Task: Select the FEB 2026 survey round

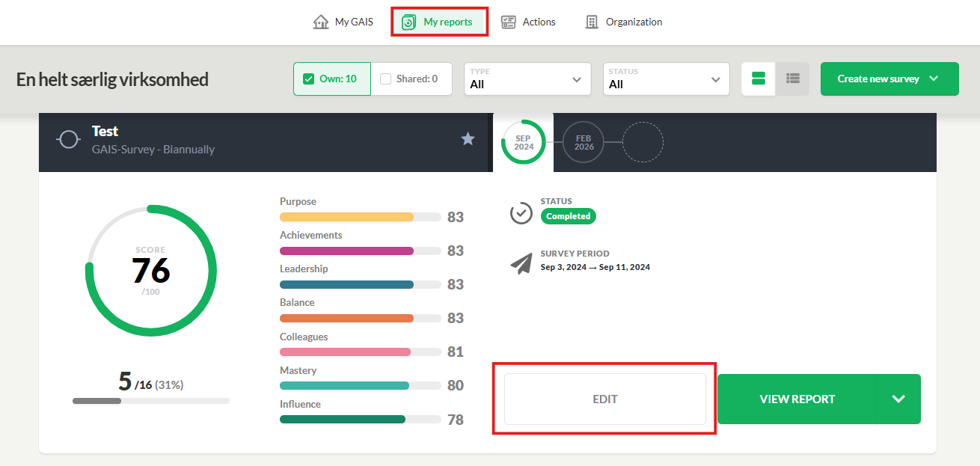Action: tap(584, 142)
